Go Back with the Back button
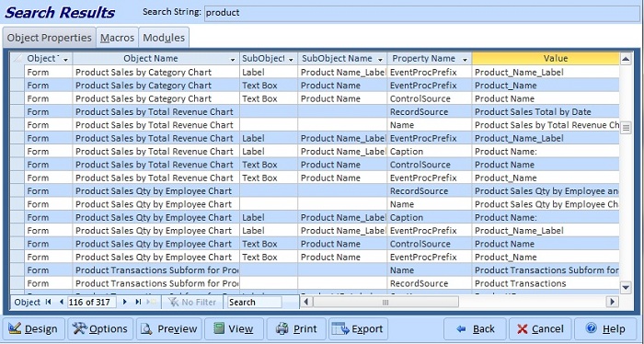Image resolution: width=644 pixels, height=344 pixels. [475, 328]
